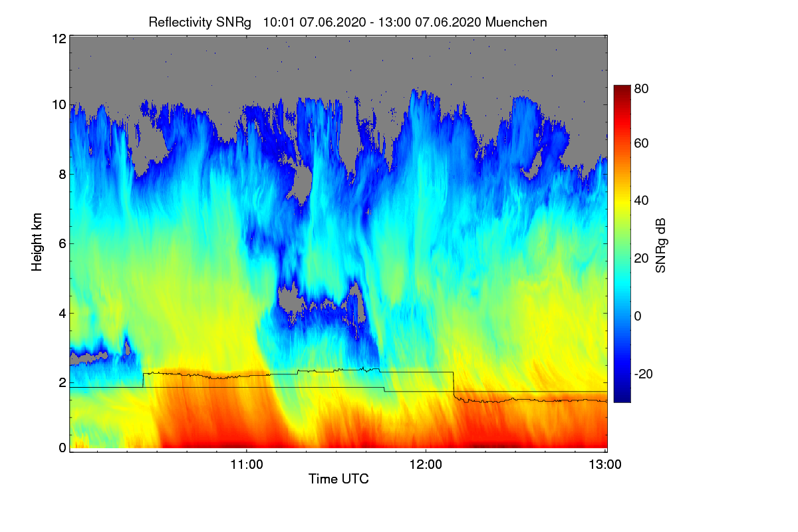798x532 pixels.
Task: Click the height tick label 8
Action: pyautogui.click(x=62, y=174)
